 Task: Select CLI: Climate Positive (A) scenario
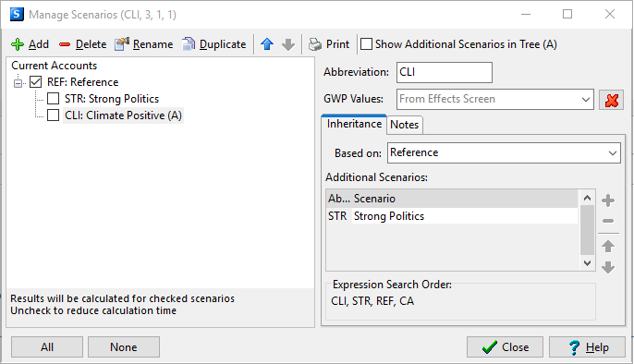[123, 115]
